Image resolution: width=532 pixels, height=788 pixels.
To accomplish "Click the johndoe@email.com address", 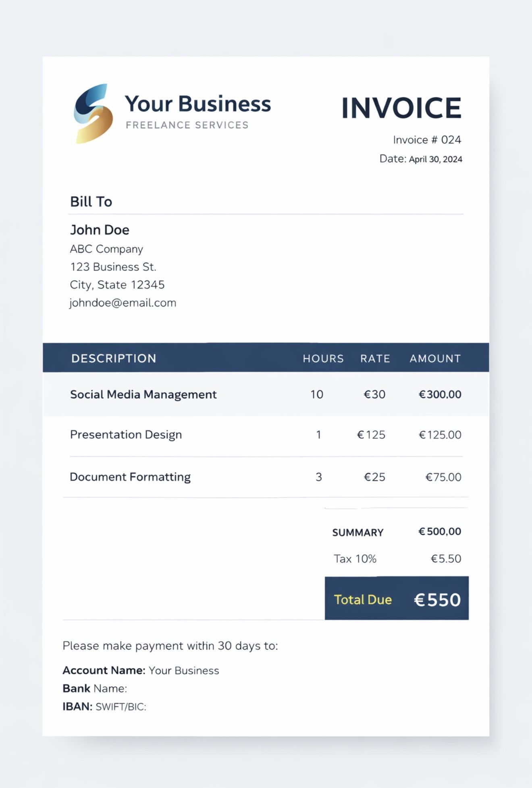I will 123,303.
